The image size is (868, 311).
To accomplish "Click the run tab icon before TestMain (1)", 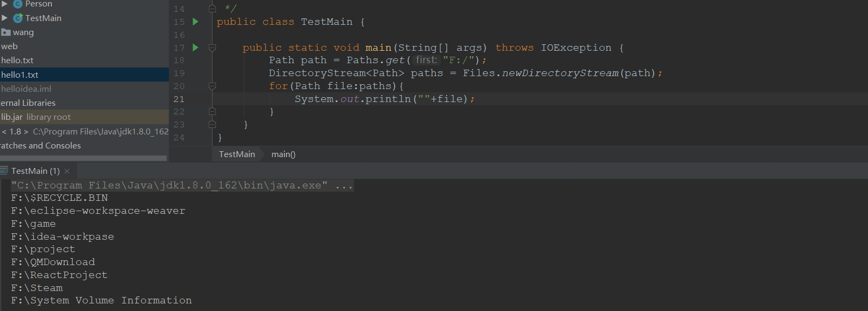I will (x=4, y=171).
